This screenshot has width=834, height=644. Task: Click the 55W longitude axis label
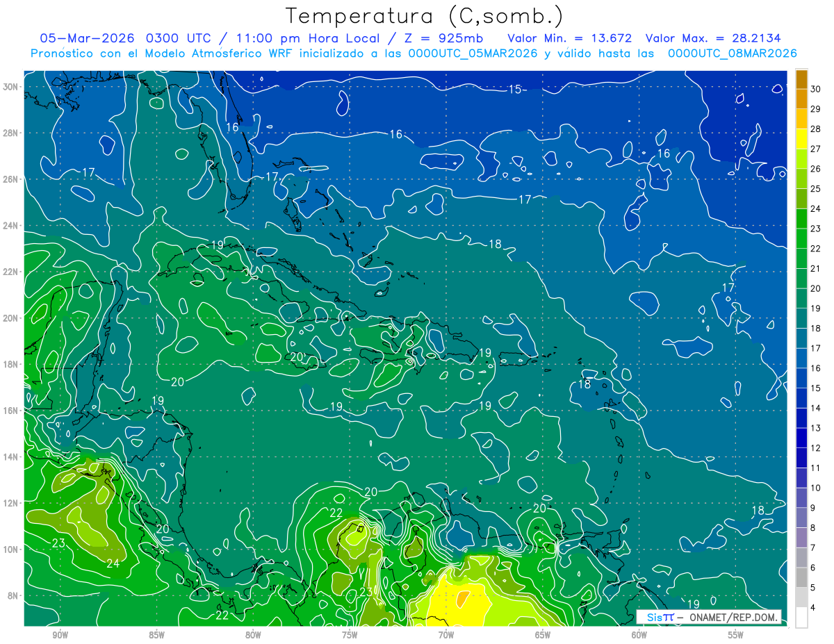[x=736, y=636]
